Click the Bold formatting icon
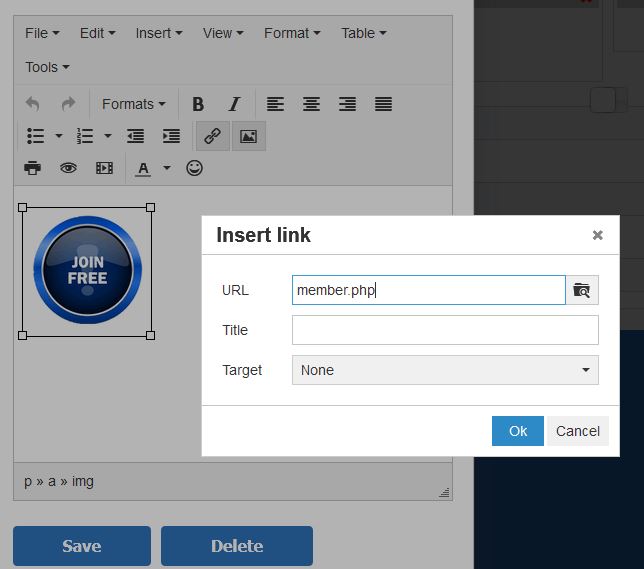The image size is (644, 569). click(198, 104)
